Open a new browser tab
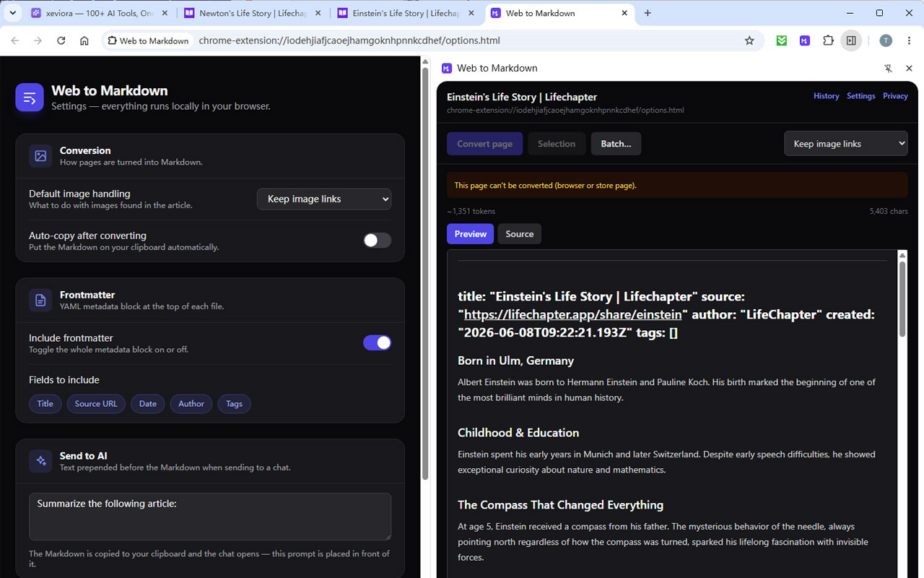The width and height of the screenshot is (924, 578). point(648,13)
